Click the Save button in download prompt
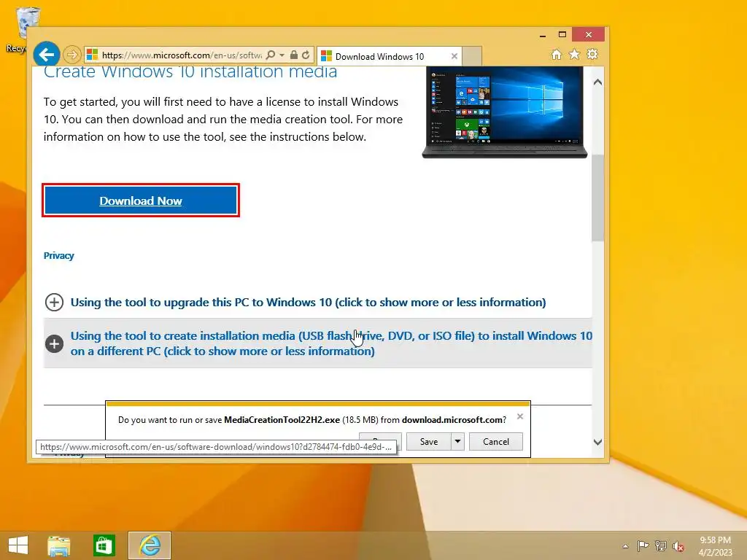The width and height of the screenshot is (747, 560). point(429,441)
